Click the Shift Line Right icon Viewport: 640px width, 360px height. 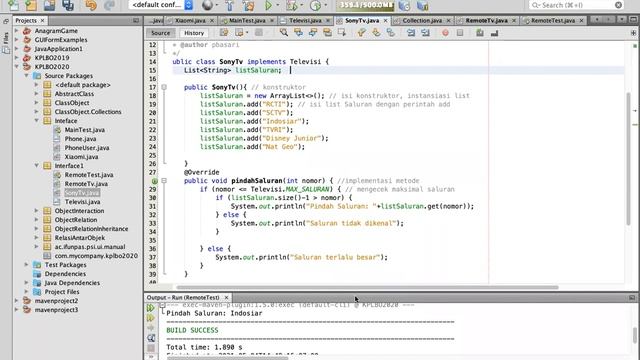[425, 33]
